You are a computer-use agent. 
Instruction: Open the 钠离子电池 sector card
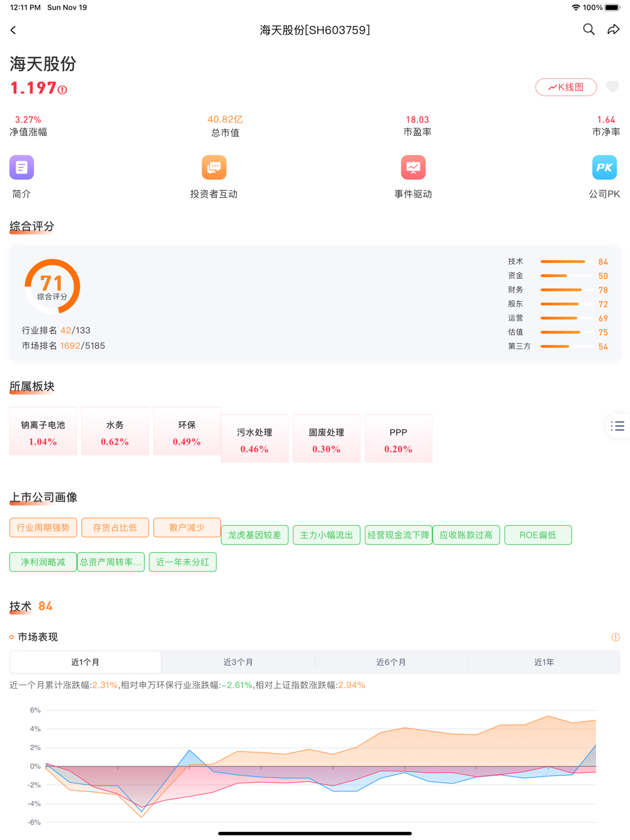click(43, 431)
